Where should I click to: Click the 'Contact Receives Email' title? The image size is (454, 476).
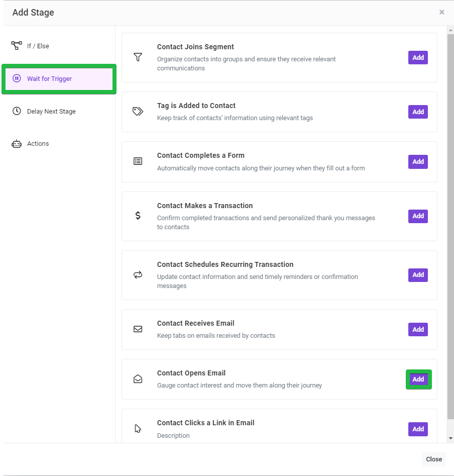coord(195,323)
